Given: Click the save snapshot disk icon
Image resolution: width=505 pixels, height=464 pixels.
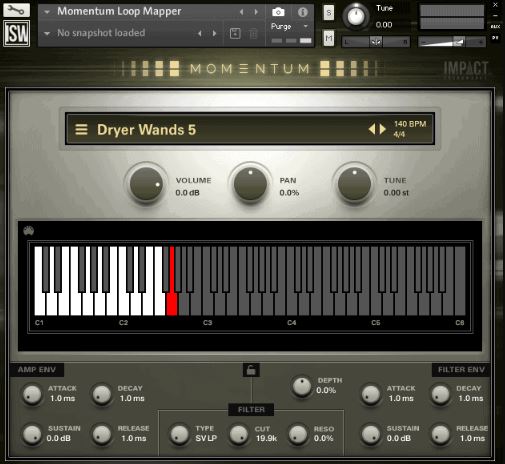Looking at the screenshot, I should click(235, 33).
